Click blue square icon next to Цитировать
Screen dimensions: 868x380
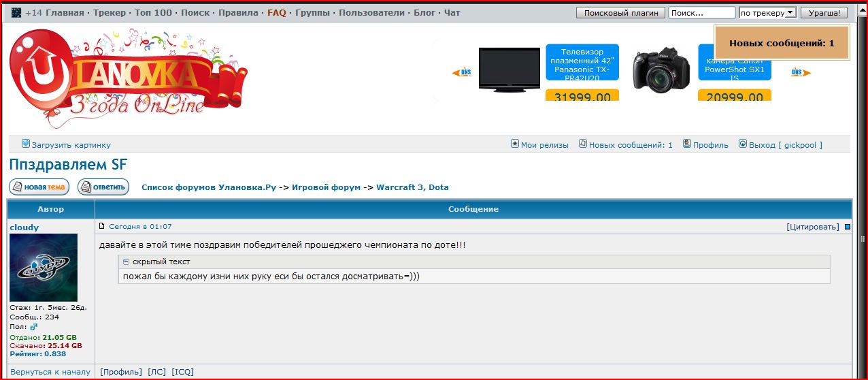848,227
